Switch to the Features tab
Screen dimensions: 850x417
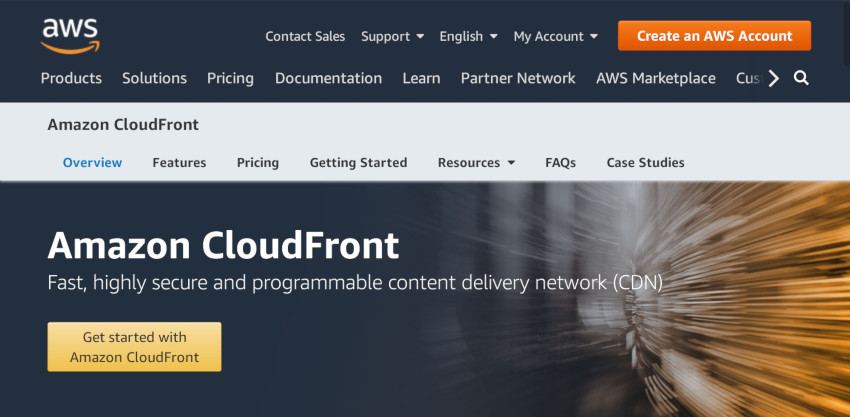[179, 163]
